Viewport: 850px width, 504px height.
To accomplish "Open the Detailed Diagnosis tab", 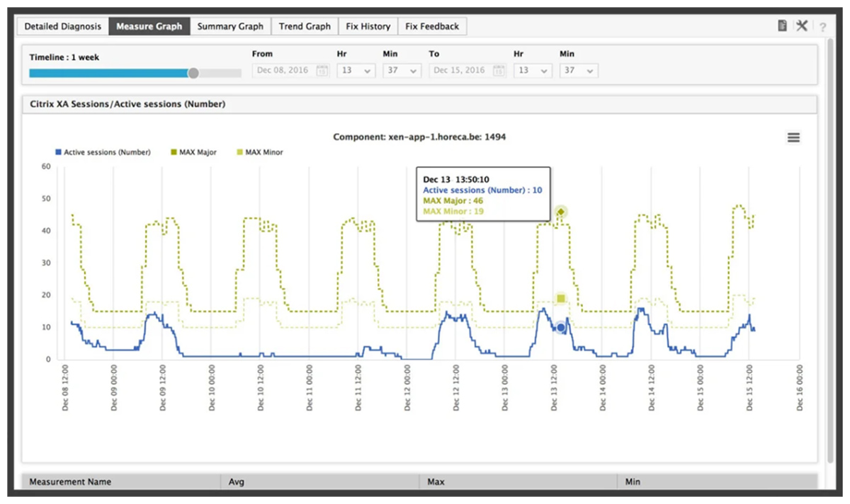I will pos(63,26).
